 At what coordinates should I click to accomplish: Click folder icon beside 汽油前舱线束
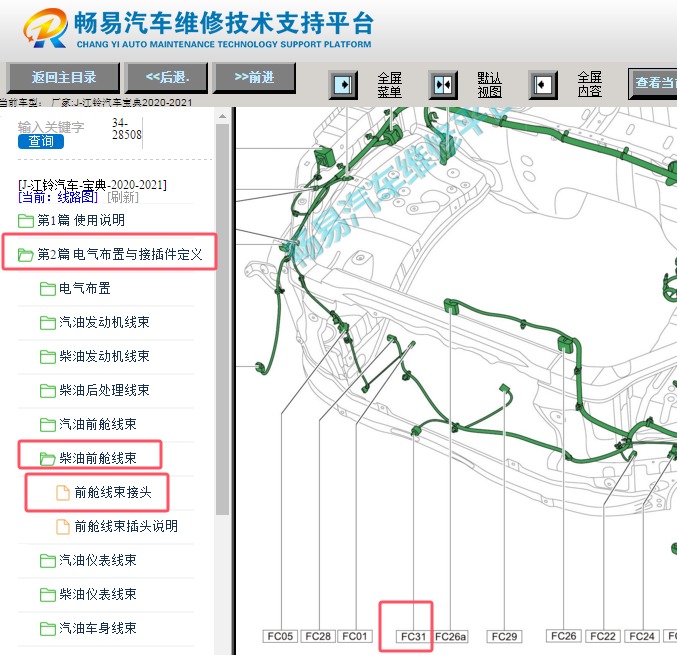tap(47, 424)
